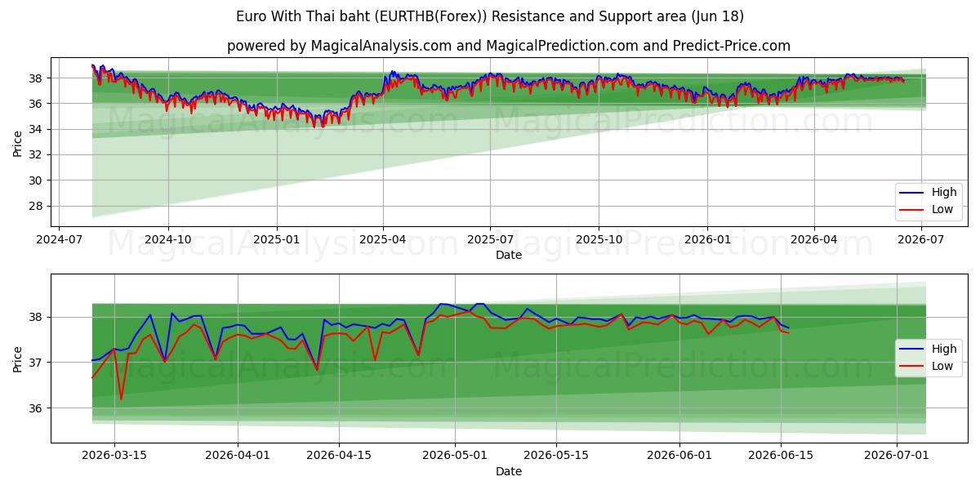980x490 pixels.
Task: Select the bottom chart x-axis label 2026-05-15
Action: click(556, 457)
